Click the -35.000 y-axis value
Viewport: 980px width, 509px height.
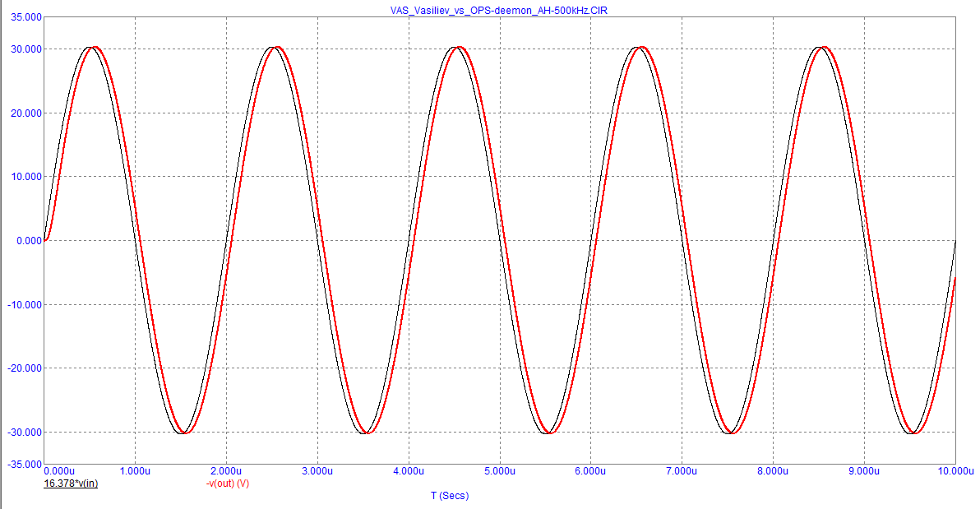[25, 465]
